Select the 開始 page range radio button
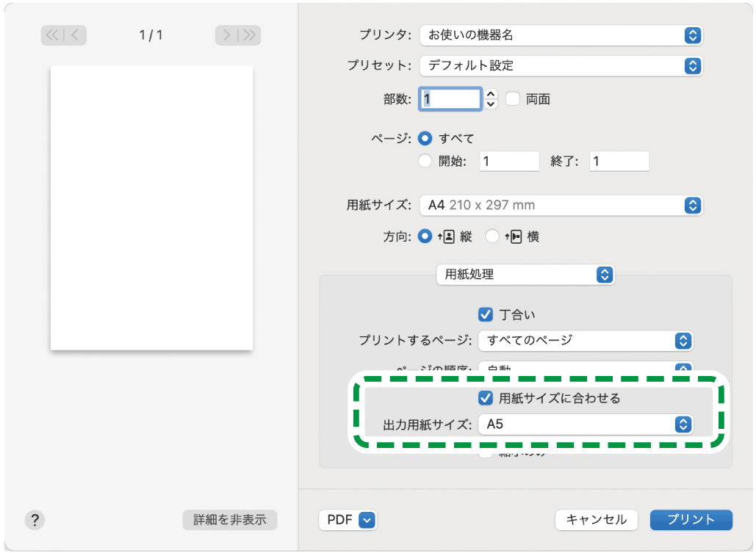Image resolution: width=756 pixels, height=553 pixels. coord(425,161)
